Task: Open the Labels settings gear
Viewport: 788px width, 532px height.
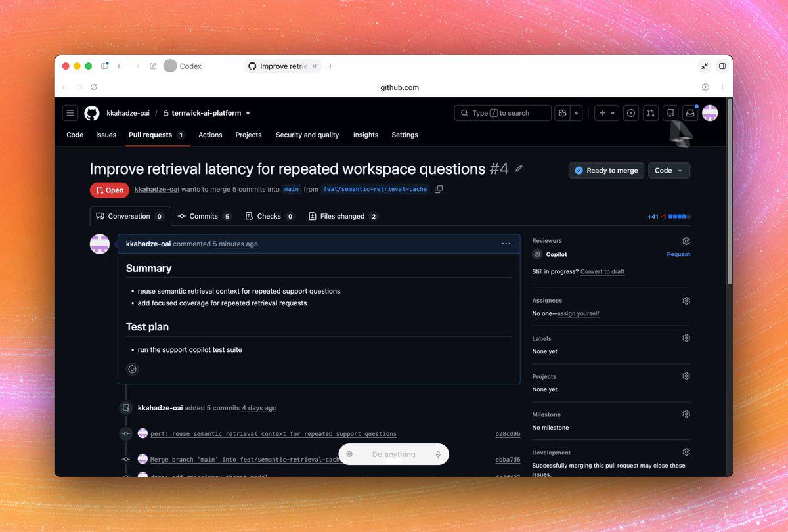Action: click(x=686, y=338)
